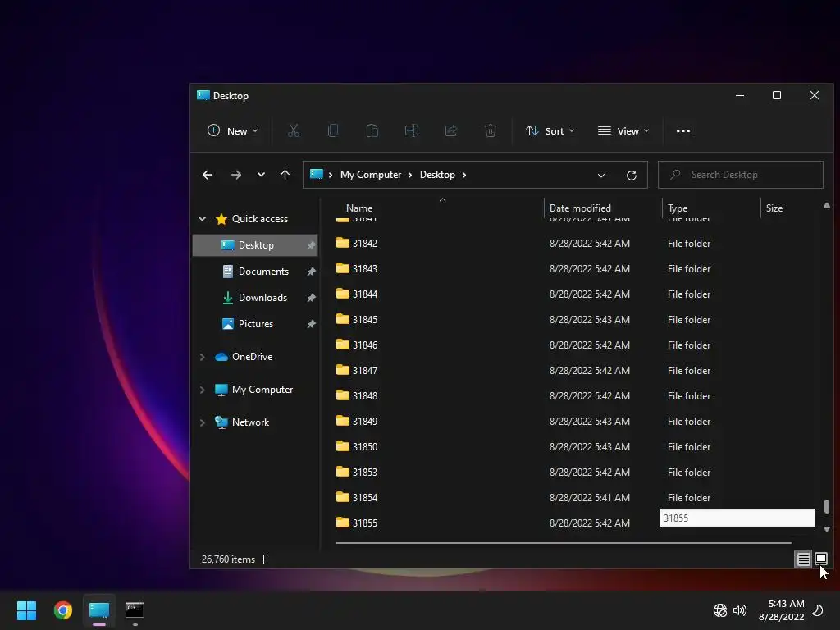Click inside the Search Desktop field

(x=741, y=175)
